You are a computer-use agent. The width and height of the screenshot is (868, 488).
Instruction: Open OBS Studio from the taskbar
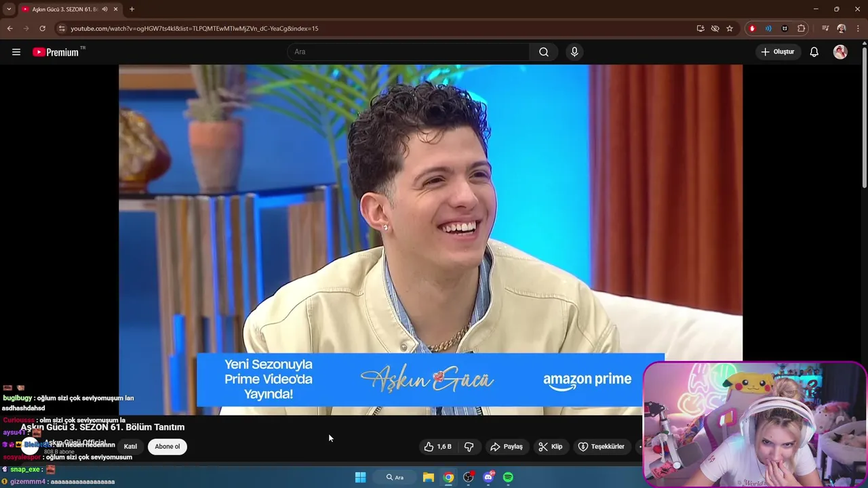click(x=469, y=477)
